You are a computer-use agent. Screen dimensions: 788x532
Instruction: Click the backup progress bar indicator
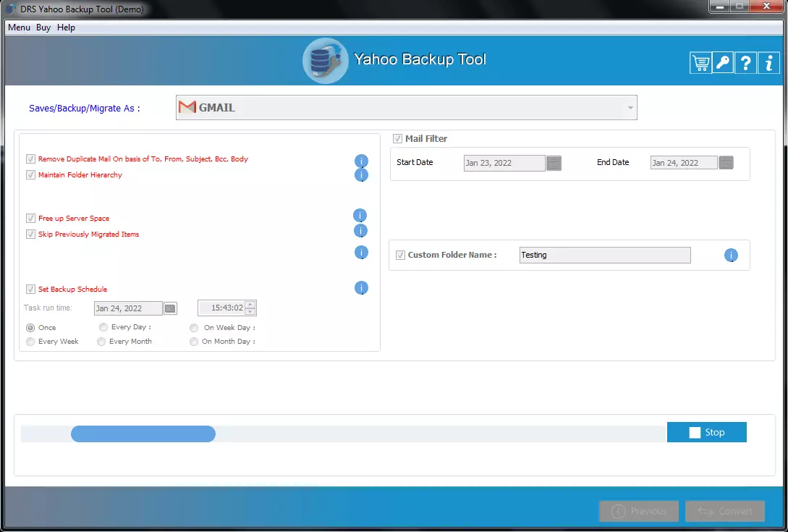click(x=143, y=434)
